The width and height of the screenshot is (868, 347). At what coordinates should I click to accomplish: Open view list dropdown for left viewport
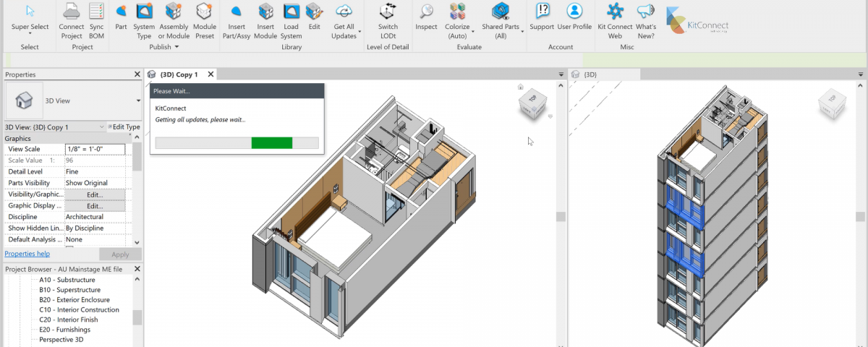561,74
